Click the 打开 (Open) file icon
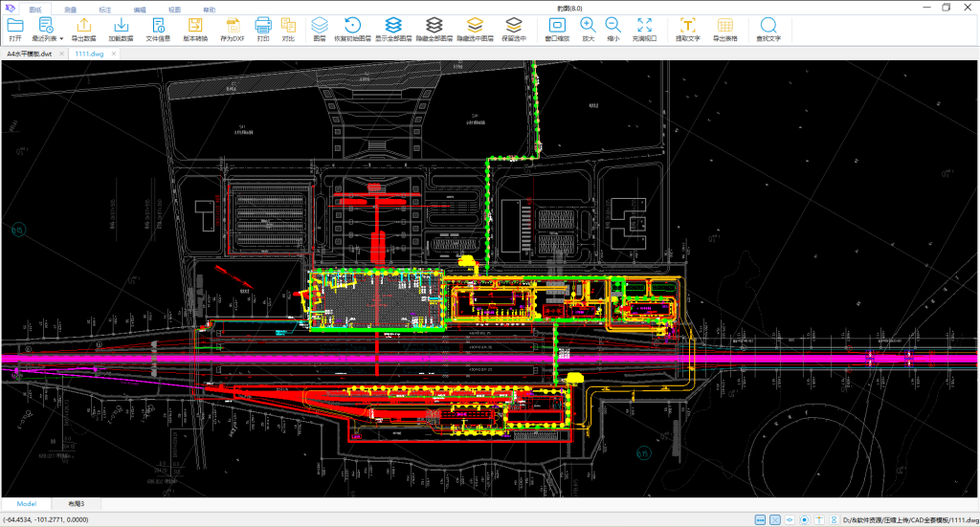Image resolution: width=980 pixels, height=527 pixels. [15, 26]
